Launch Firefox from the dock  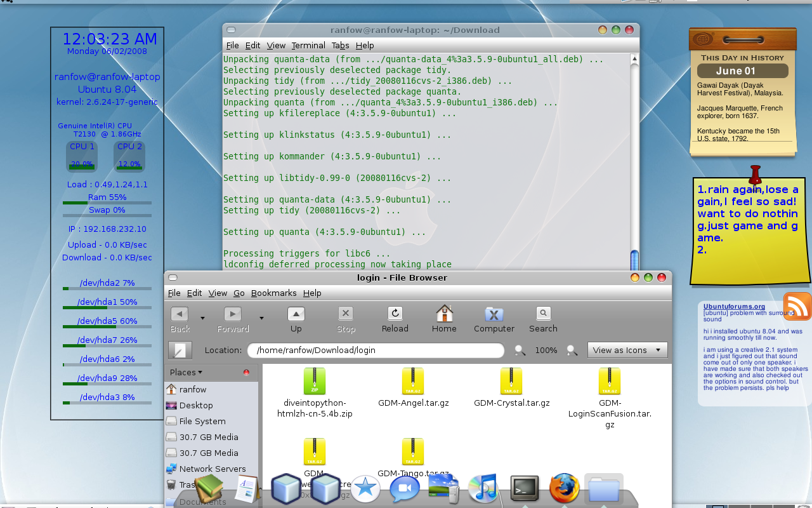point(564,488)
